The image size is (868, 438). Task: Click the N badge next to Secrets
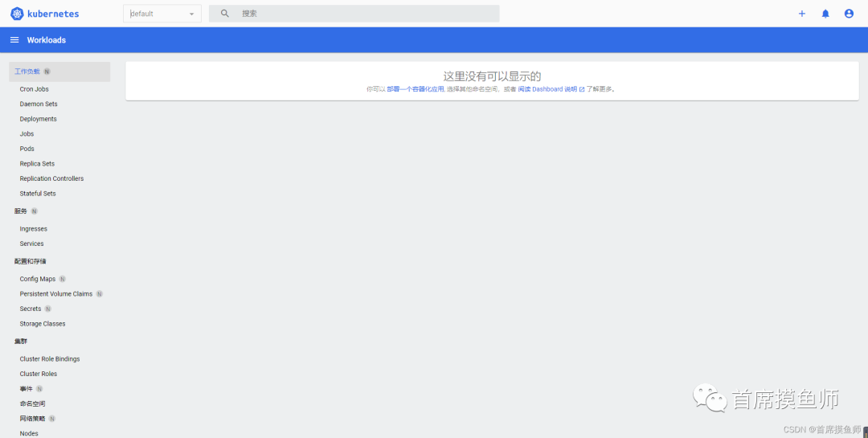[x=48, y=309]
